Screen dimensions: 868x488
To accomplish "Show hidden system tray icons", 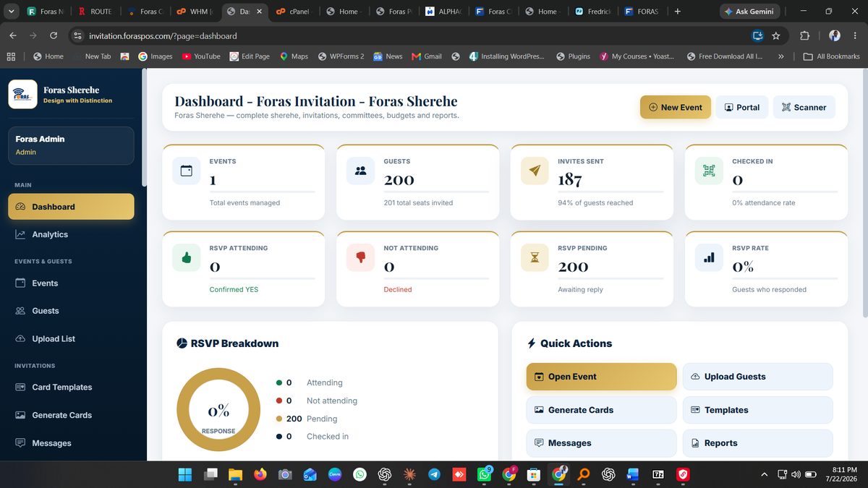I will click(x=764, y=475).
